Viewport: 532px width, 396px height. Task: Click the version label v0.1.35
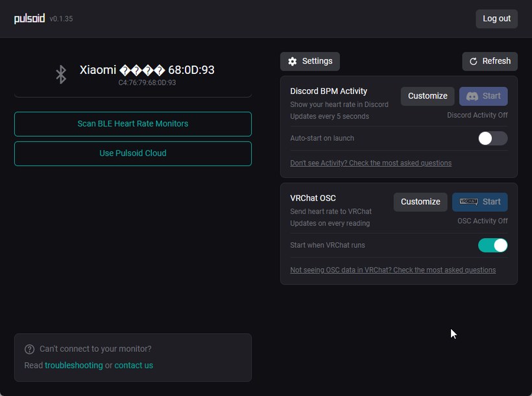coord(61,19)
